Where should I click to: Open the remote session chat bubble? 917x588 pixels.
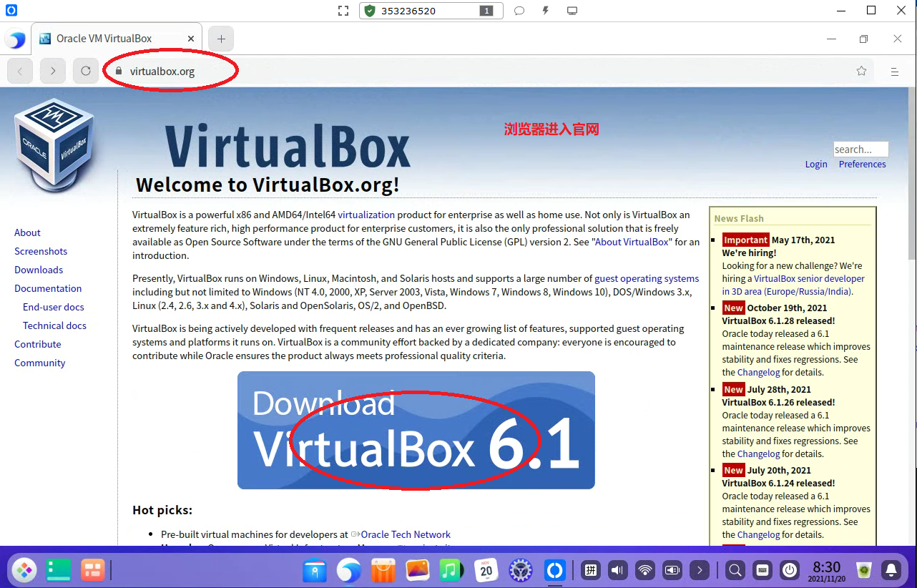519,11
